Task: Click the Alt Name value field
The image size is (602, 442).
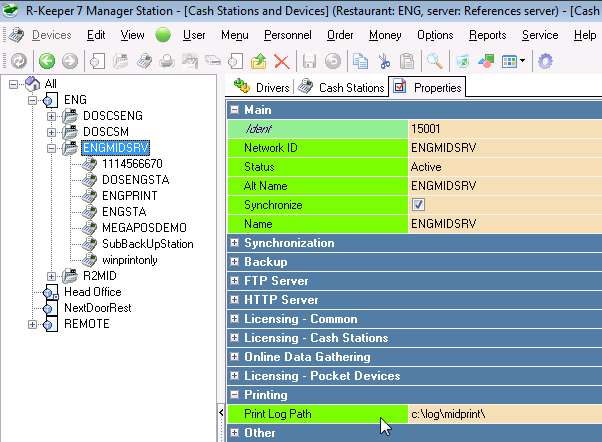Action: 505,186
